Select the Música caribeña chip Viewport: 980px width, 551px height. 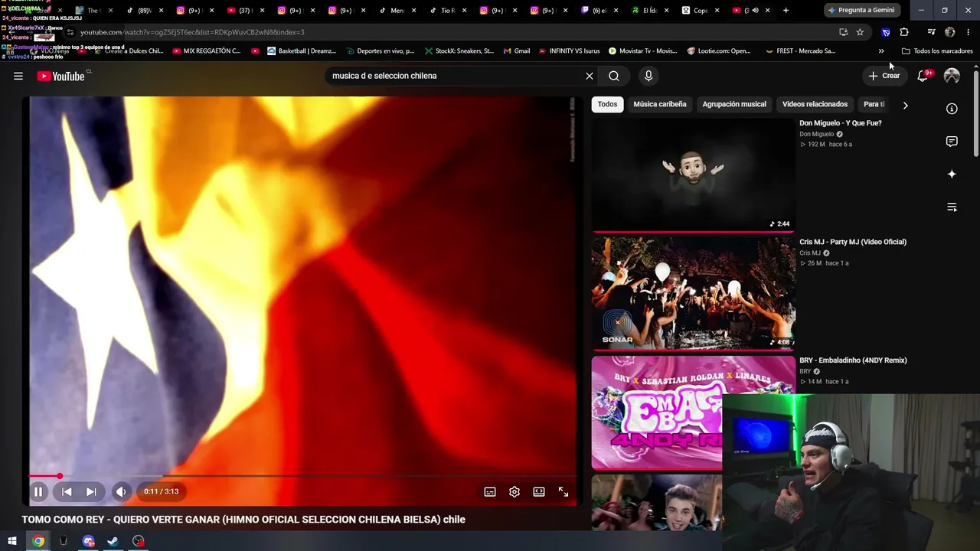(x=660, y=104)
